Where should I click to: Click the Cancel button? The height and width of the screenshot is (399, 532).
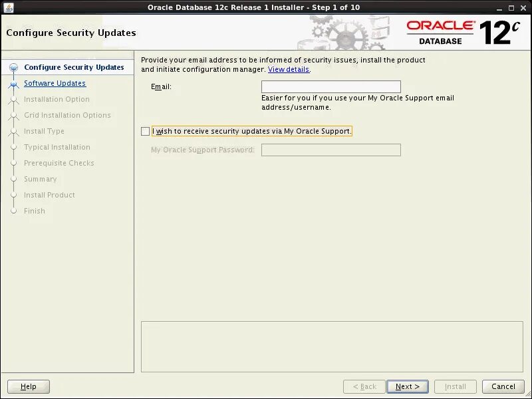(x=503, y=386)
